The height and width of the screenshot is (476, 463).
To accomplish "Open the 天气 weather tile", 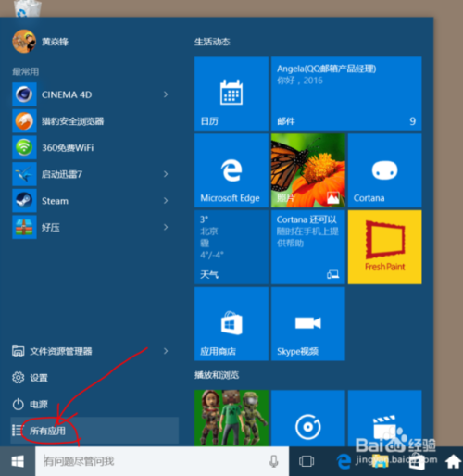I will (x=231, y=247).
